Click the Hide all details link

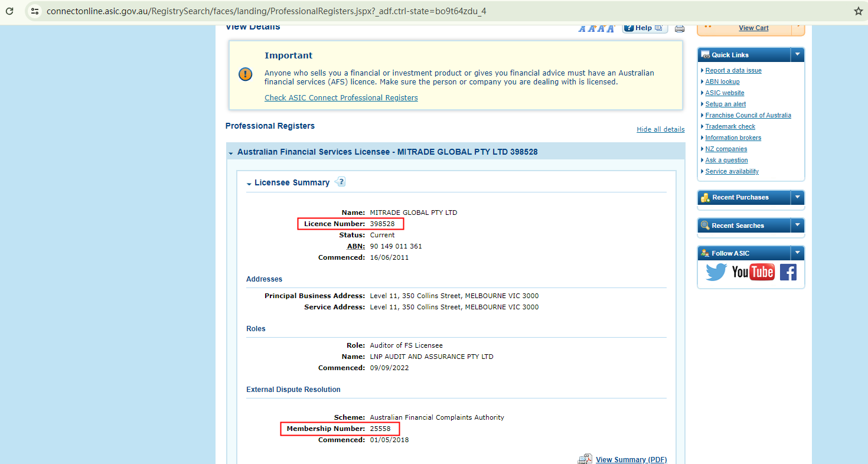(x=661, y=129)
